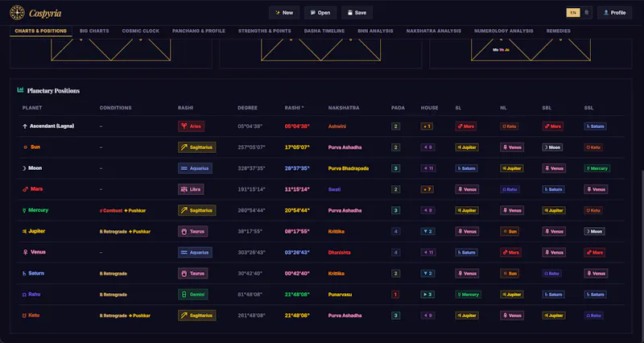The width and height of the screenshot is (644, 343).
Task: Click the Ashwini nakshatra in Ascendant row
Action: coord(336,126)
